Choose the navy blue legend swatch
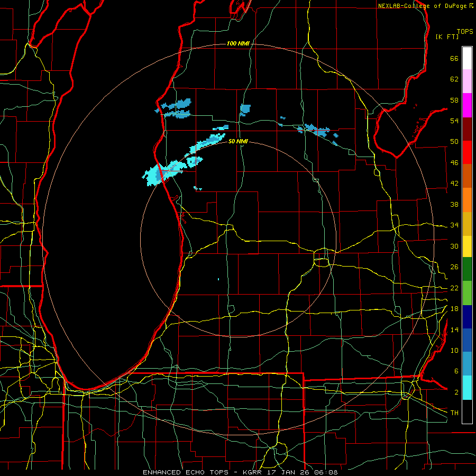The width and height of the screenshot is (476, 476). (x=467, y=317)
